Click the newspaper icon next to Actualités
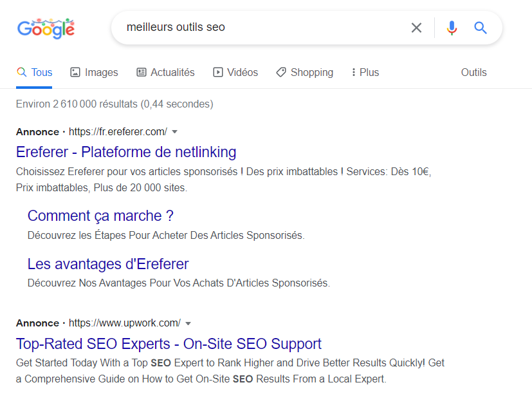Viewport: 532px width, 405px height. point(140,72)
